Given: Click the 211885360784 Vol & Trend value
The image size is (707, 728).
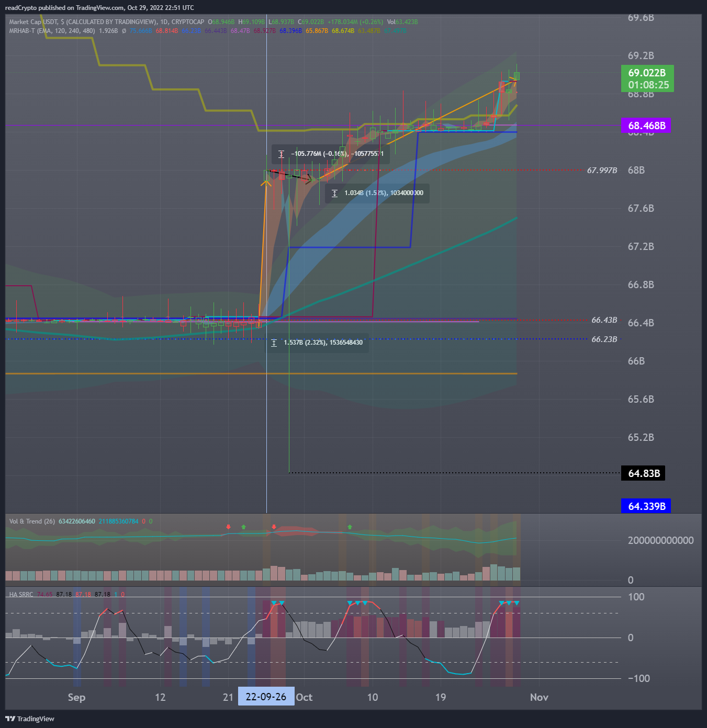Looking at the screenshot, I should point(119,521).
